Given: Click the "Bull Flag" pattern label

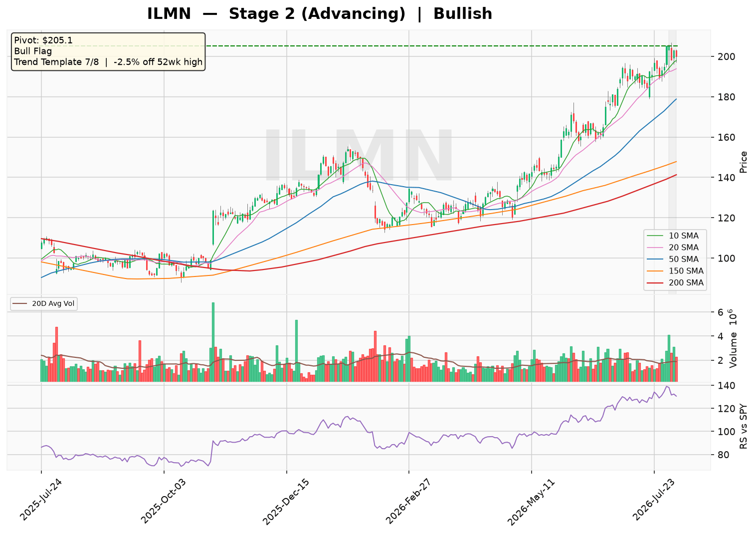Looking at the screenshot, I should [x=33, y=51].
